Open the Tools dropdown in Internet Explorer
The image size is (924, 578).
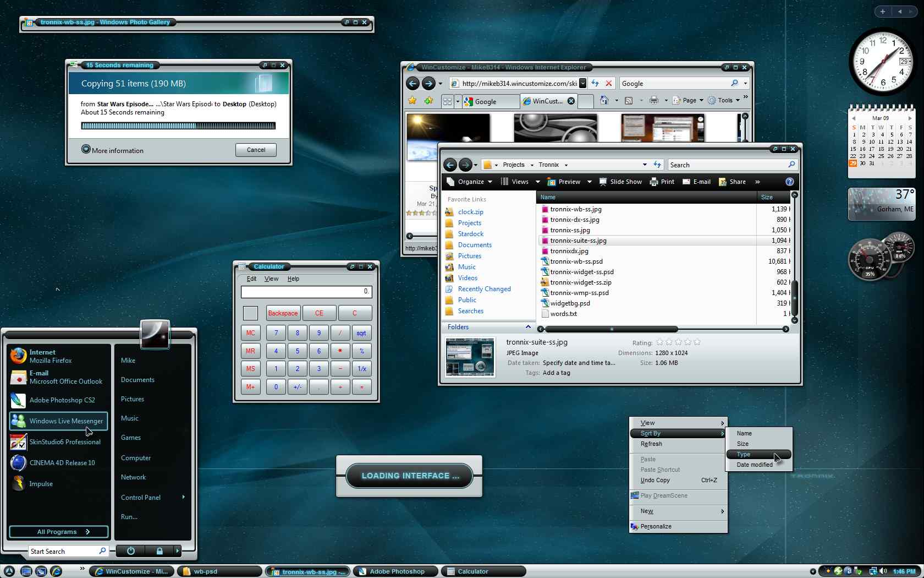[x=724, y=100]
